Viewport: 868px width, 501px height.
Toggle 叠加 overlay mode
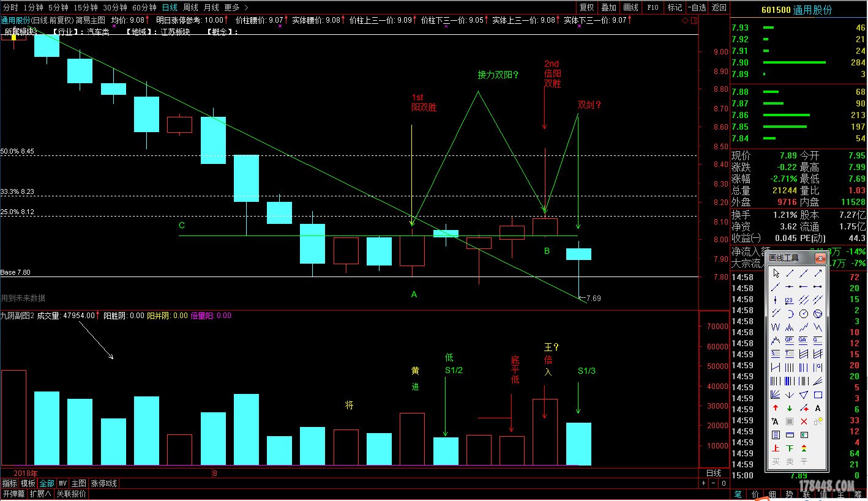pos(608,7)
